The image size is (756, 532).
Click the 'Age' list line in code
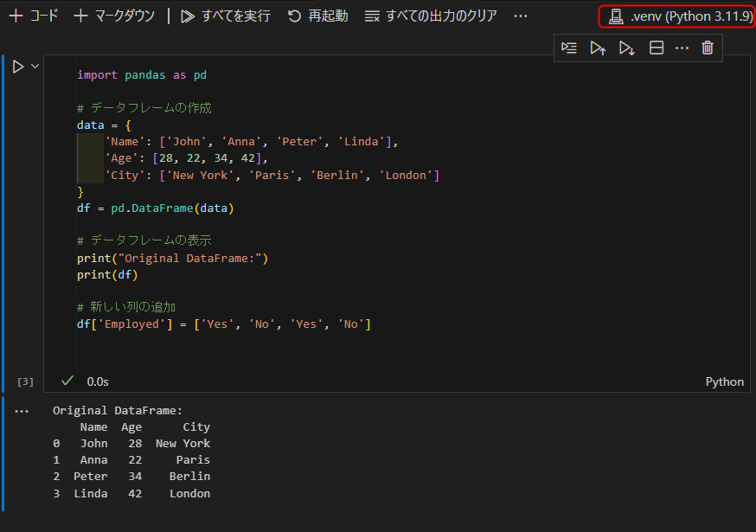(x=186, y=157)
